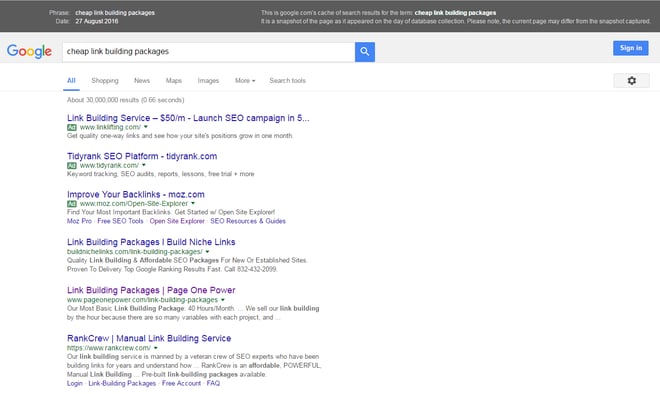Screen dimensions: 660x394
Task: Switch to the Shopping tab
Action: pyautogui.click(x=105, y=80)
